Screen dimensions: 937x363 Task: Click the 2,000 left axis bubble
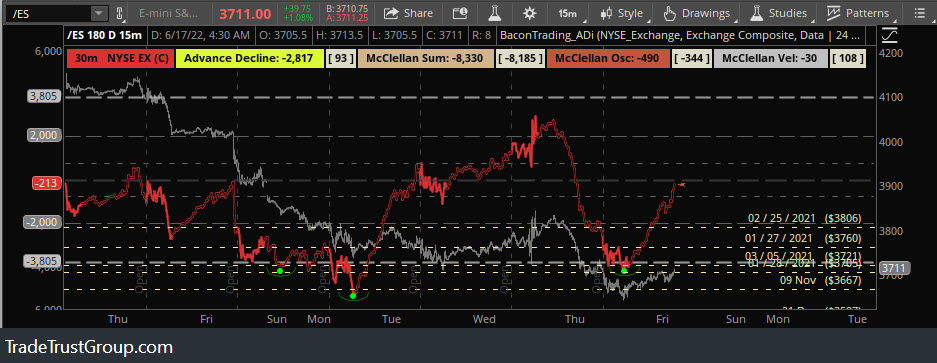(x=45, y=135)
